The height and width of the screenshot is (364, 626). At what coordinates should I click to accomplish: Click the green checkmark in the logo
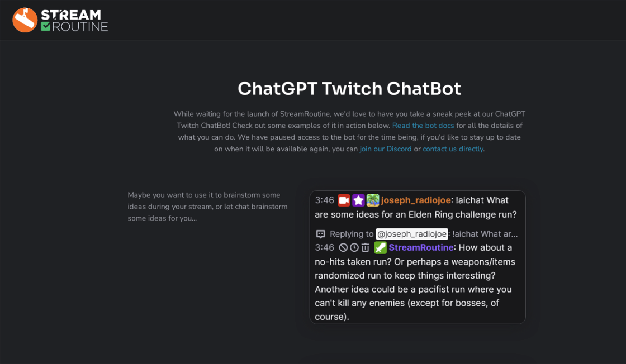click(x=46, y=26)
